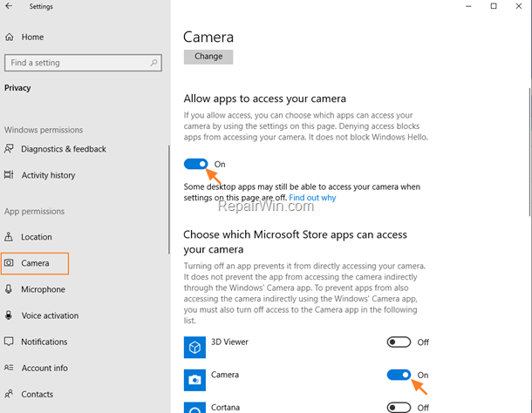Click the 3D Viewer app icon
Image resolution: width=532 pixels, height=413 pixels.
coord(194,348)
